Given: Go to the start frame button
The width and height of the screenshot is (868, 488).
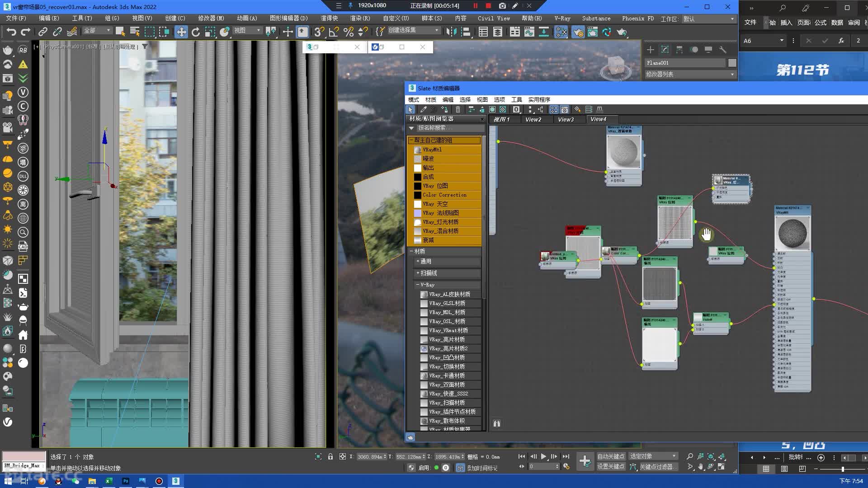Looking at the screenshot, I should point(522,456).
